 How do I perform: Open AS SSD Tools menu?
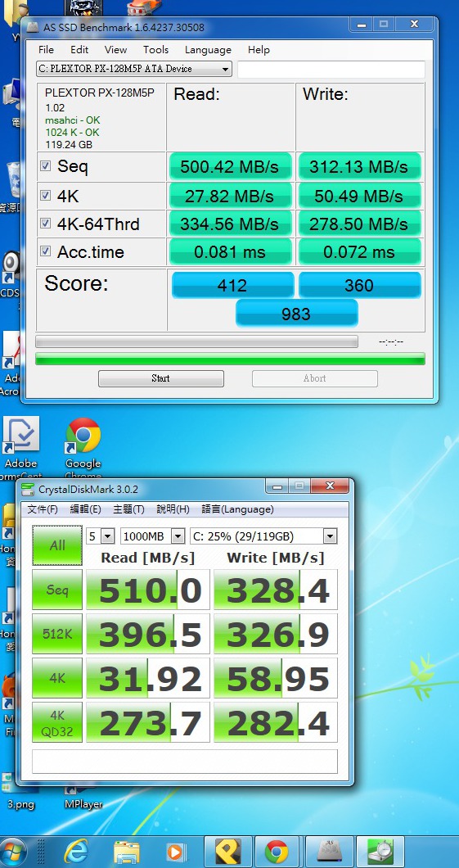[x=155, y=50]
